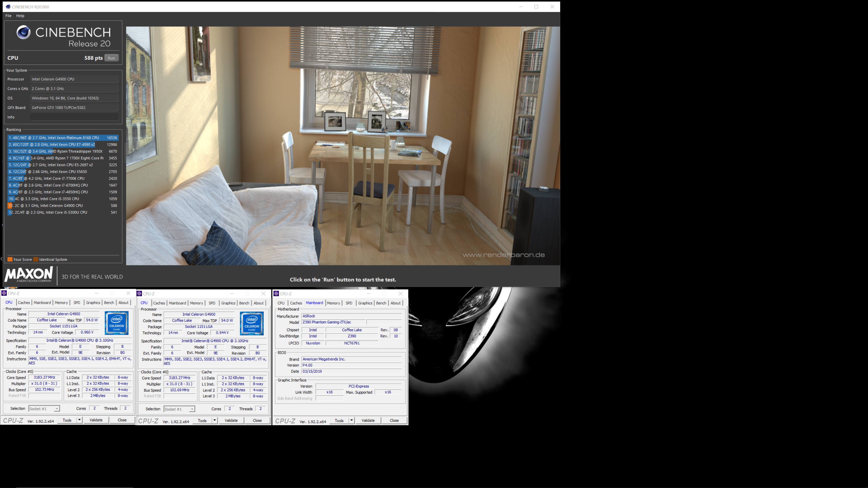Select ranking row AMD Ryzen Threadripper 1950X
The height and width of the screenshot is (488, 868).
point(63,151)
